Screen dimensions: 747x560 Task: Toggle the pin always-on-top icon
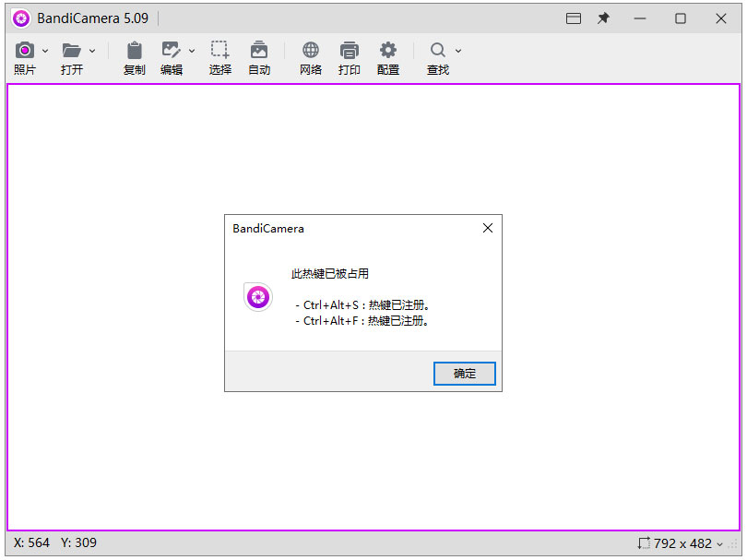(603, 18)
